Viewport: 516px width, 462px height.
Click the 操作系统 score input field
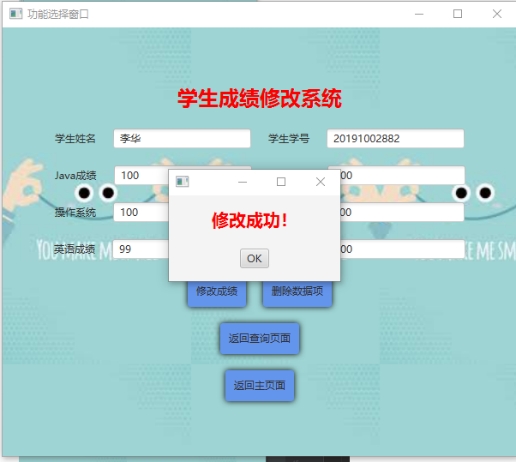[x=141, y=212]
